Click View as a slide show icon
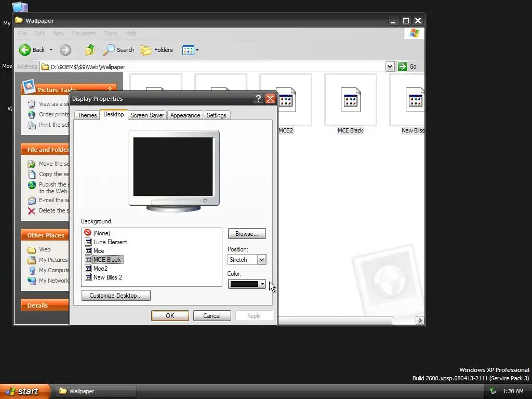The image size is (532, 399). (32, 104)
